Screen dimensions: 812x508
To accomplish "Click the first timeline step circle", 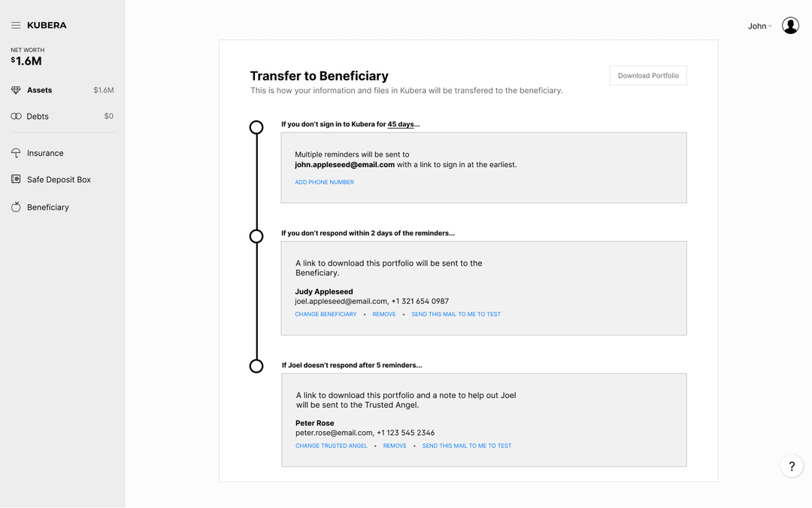I will click(256, 127).
